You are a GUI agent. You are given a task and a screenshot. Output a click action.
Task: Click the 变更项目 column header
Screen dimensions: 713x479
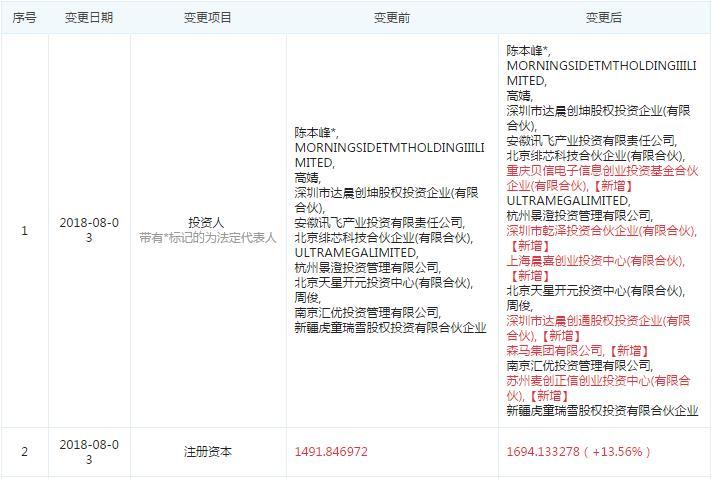(208, 18)
